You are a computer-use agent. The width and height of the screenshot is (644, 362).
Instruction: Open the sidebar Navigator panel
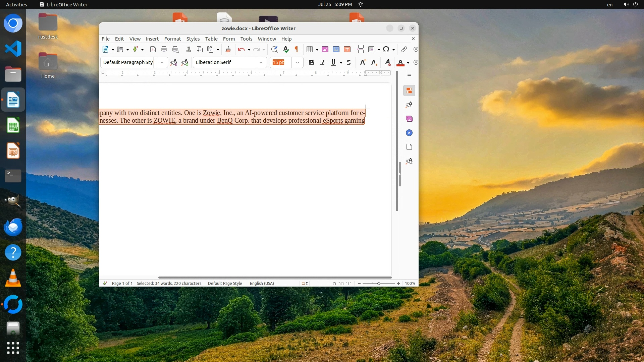409,133
